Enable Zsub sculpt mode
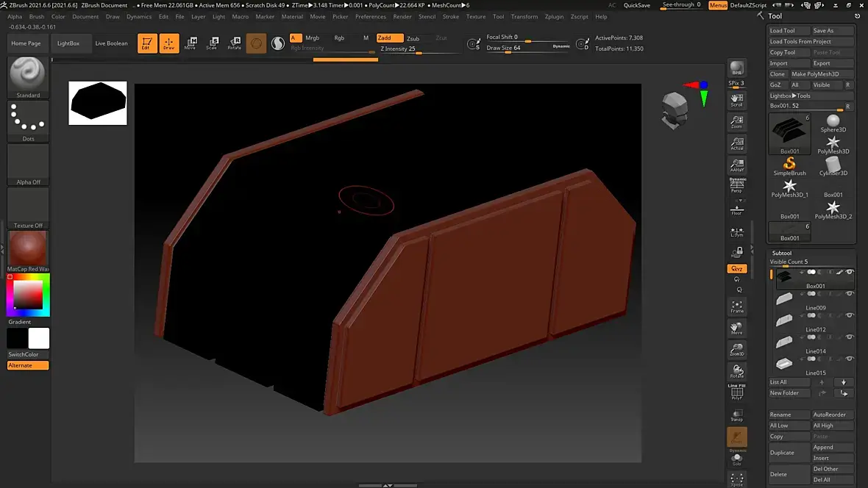The image size is (868, 488). tap(413, 38)
